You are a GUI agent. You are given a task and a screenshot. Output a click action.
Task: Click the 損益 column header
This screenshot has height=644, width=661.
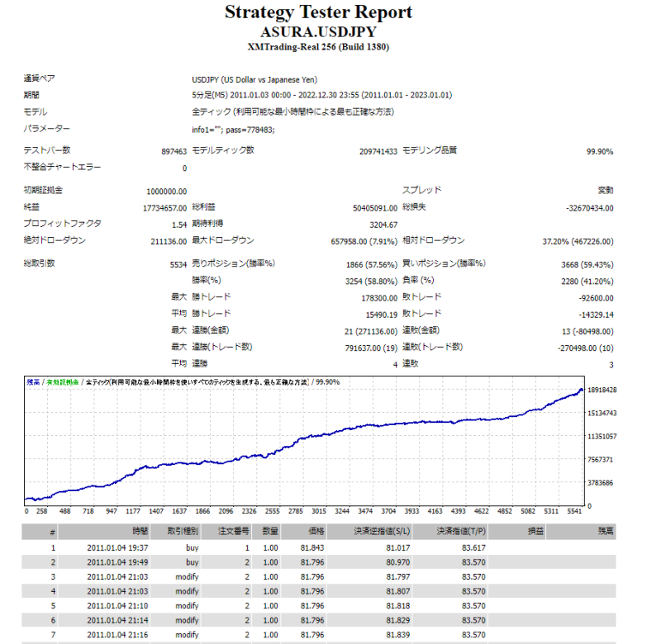(x=535, y=532)
